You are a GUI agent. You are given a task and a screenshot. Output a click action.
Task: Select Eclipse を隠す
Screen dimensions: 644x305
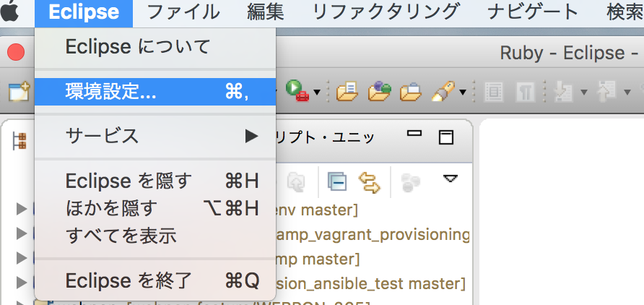point(155,181)
